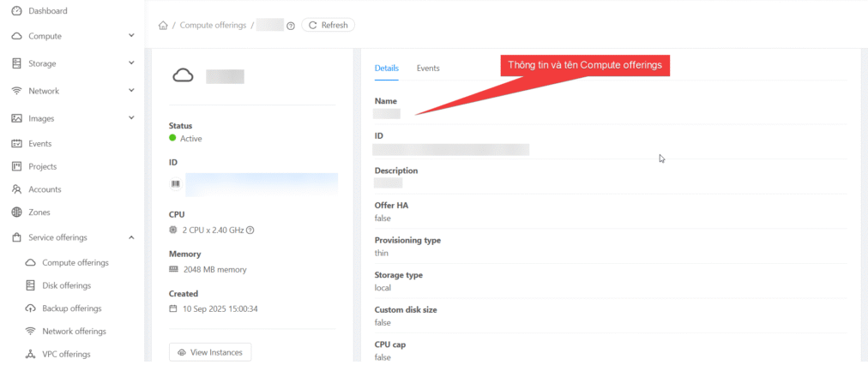This screenshot has height=365, width=868.
Task: Go to home via breadcrumb house icon
Action: pos(163,26)
